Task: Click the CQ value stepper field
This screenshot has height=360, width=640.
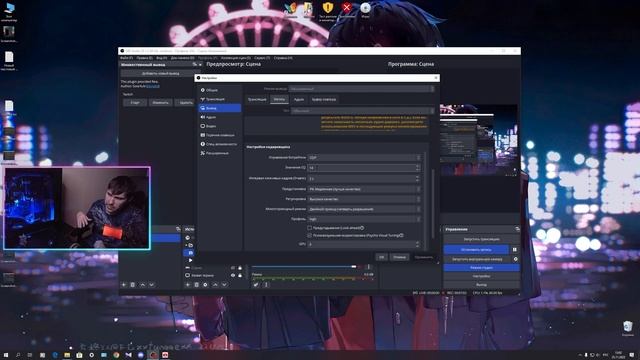Action: [x=364, y=168]
